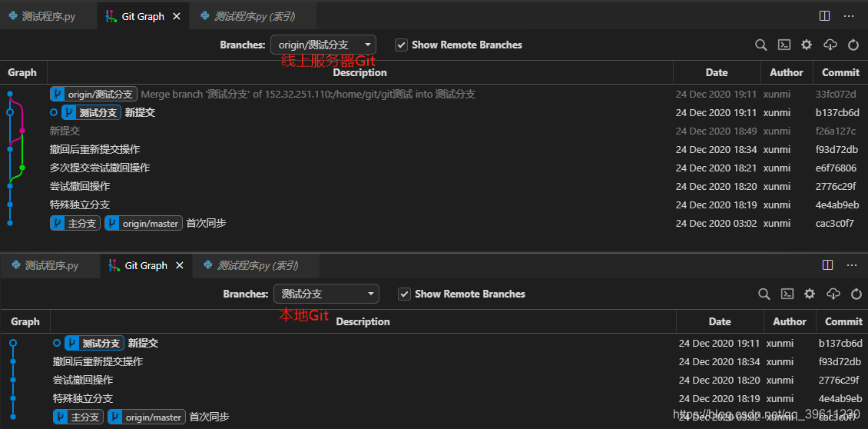Click 测试分支 branch label in upper panel
This screenshot has width=868, height=429.
click(91, 112)
